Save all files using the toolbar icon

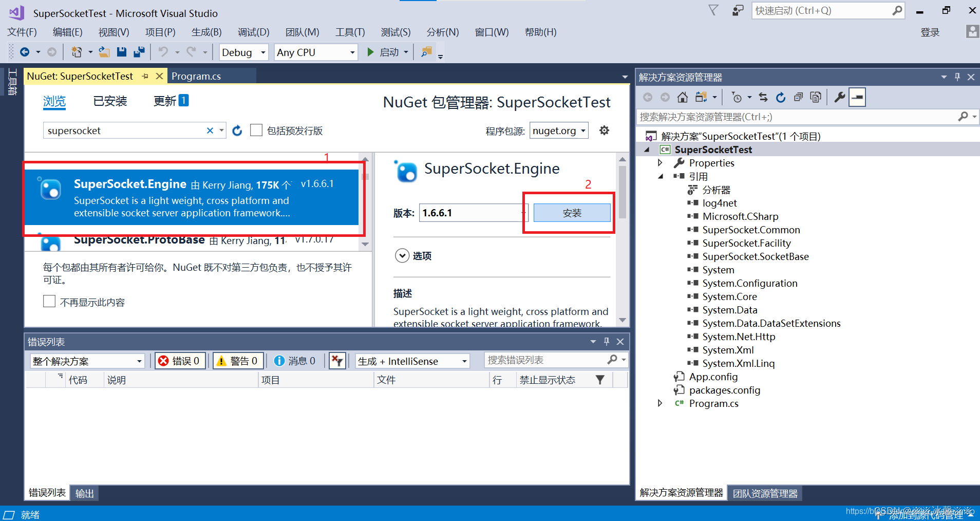[139, 51]
